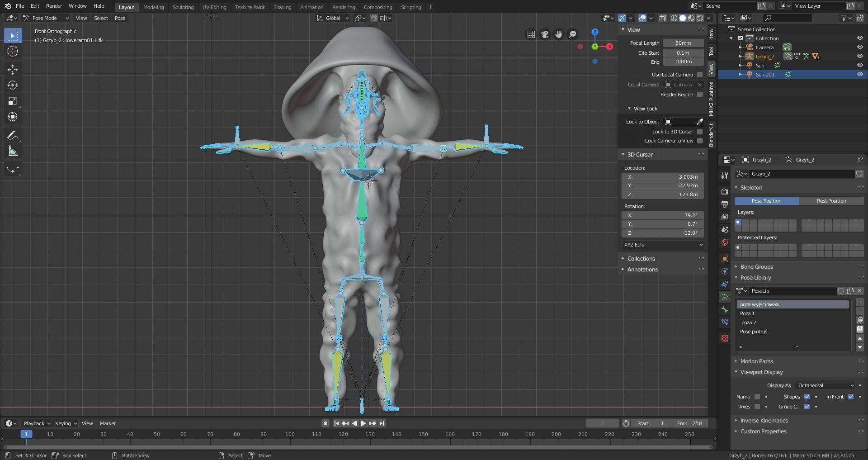The height and width of the screenshot is (460, 868).
Task: Click the pan view hand icon
Action: click(559, 34)
